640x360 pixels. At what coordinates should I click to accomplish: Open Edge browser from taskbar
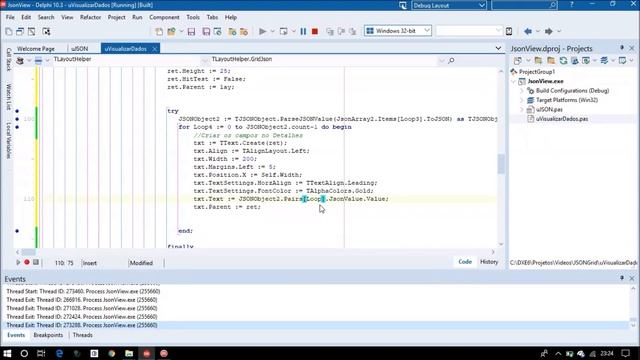point(59,353)
